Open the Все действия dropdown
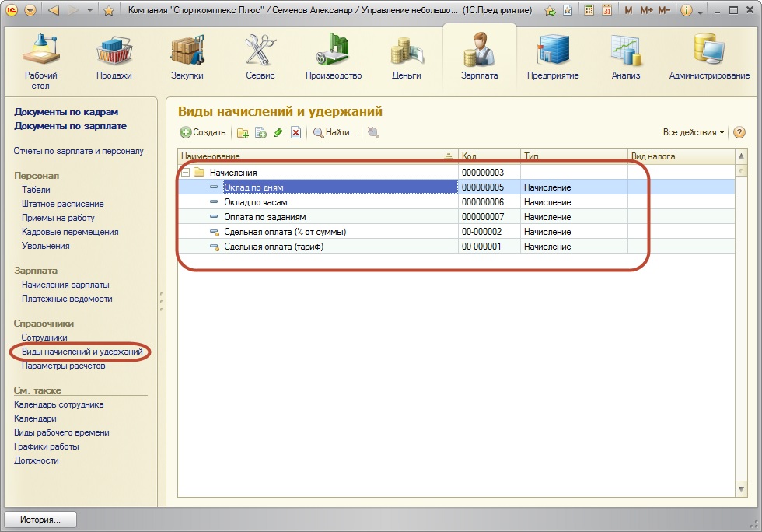 694,132
